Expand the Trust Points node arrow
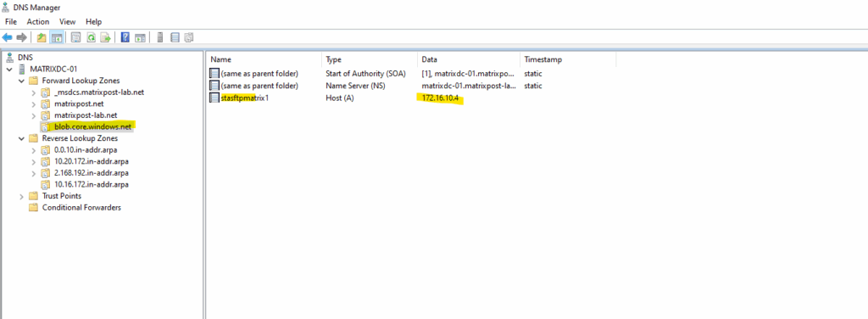Viewport: 868px width, 319px height. coord(21,196)
